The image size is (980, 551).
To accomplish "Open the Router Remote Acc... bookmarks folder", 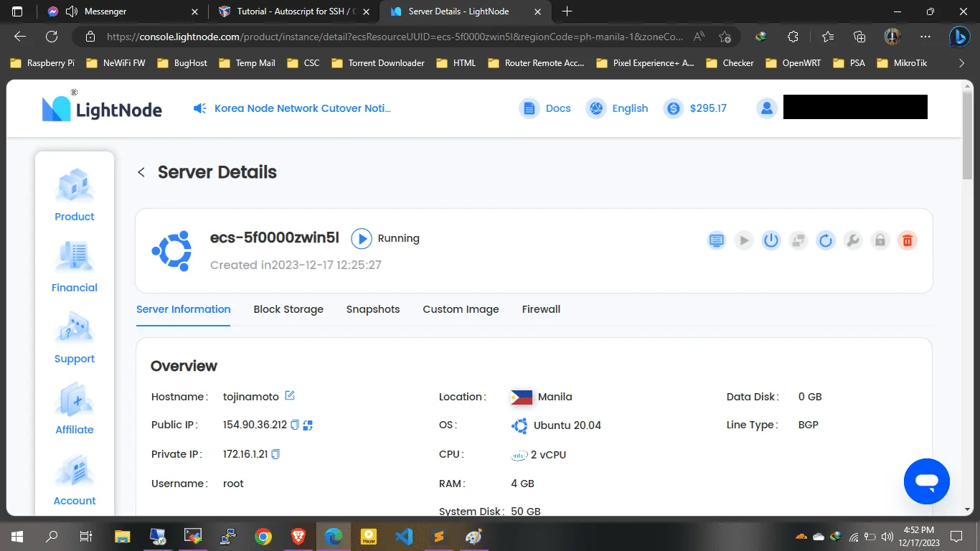I will [536, 63].
